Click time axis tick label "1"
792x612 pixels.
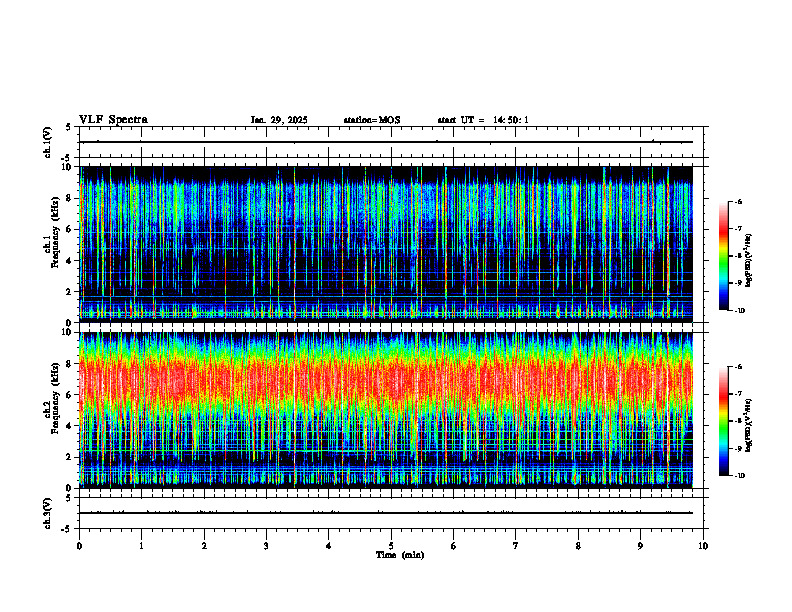(141, 546)
